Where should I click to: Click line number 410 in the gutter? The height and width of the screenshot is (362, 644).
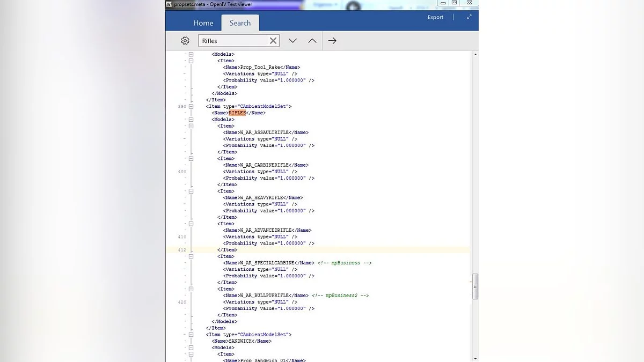[x=182, y=237]
